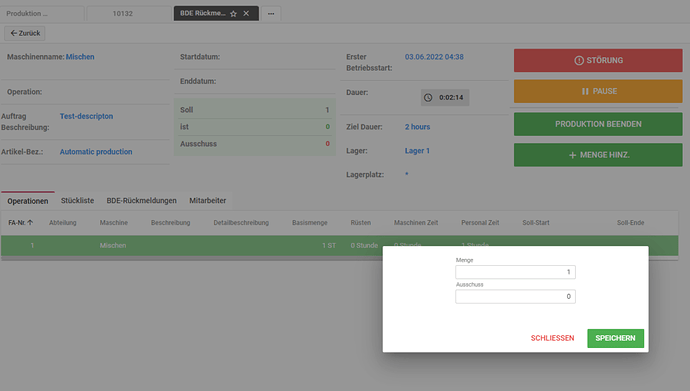This screenshot has width=690, height=391.
Task: Click the Soll-Ende column header
Action: (630, 223)
